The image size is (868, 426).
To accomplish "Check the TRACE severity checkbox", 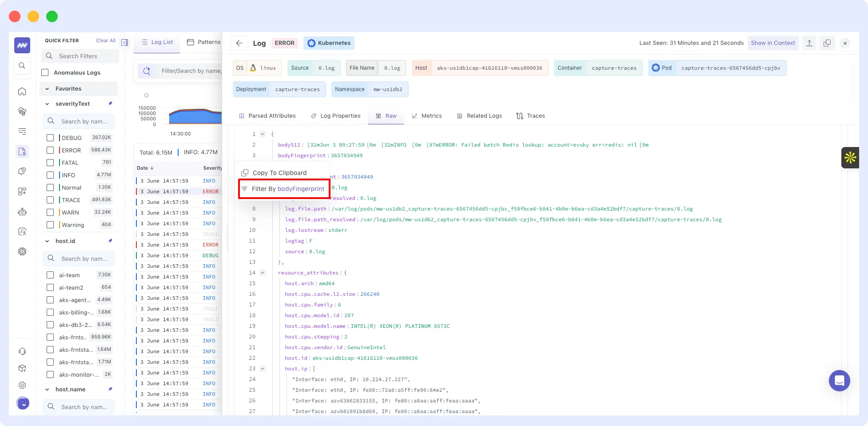I will coord(50,200).
